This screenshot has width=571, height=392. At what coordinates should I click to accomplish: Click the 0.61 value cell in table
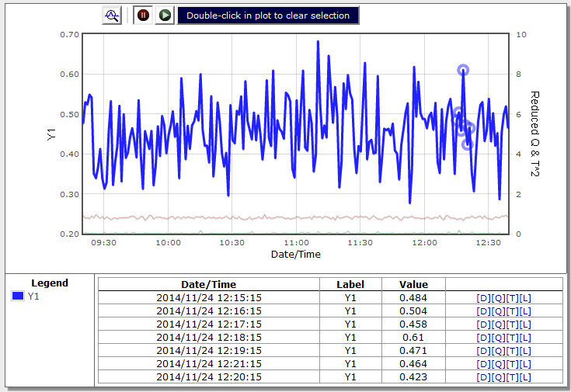[x=413, y=338]
